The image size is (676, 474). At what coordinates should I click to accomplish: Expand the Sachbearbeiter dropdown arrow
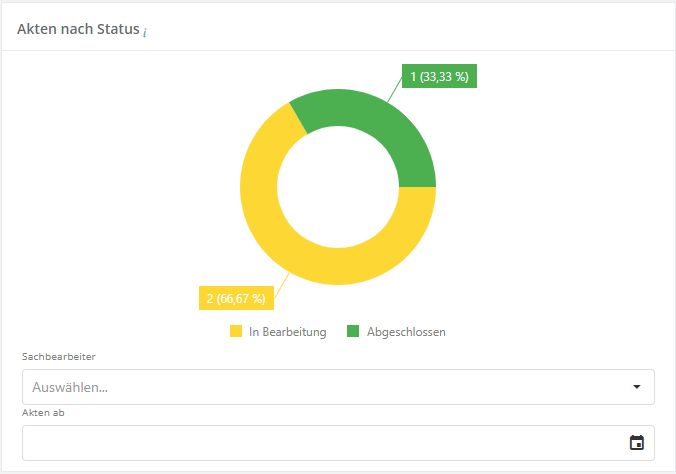[636, 387]
